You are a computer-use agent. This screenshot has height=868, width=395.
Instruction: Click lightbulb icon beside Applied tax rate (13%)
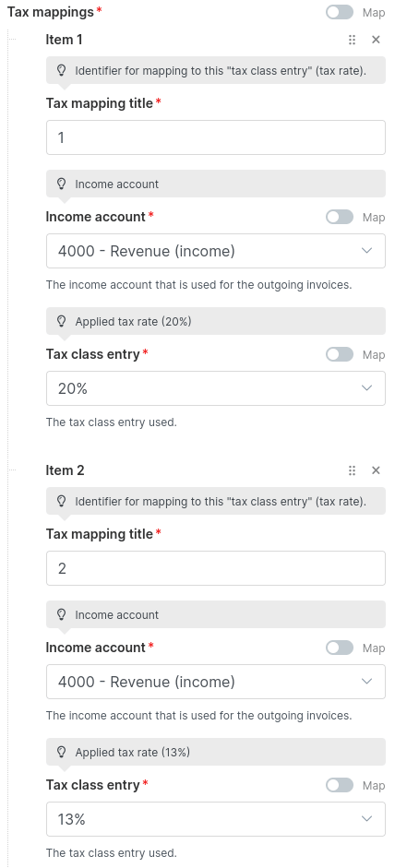tap(62, 752)
